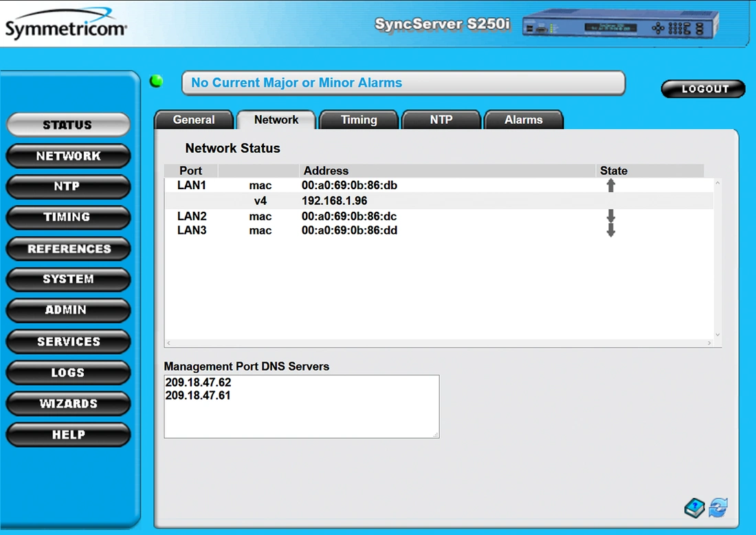The height and width of the screenshot is (535, 756).
Task: Open the TIMING sidebar section
Action: (68, 217)
